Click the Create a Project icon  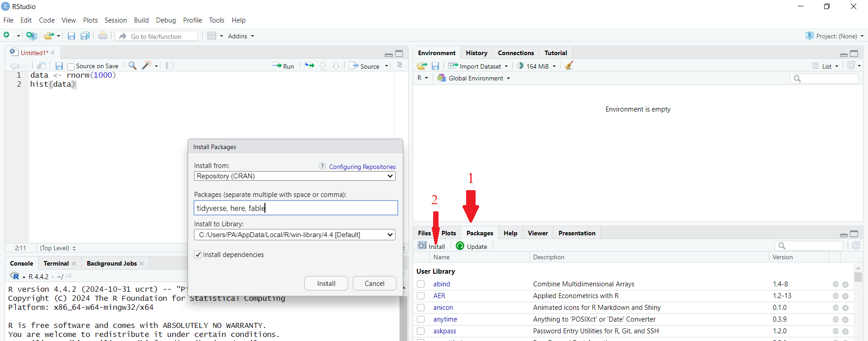point(31,36)
